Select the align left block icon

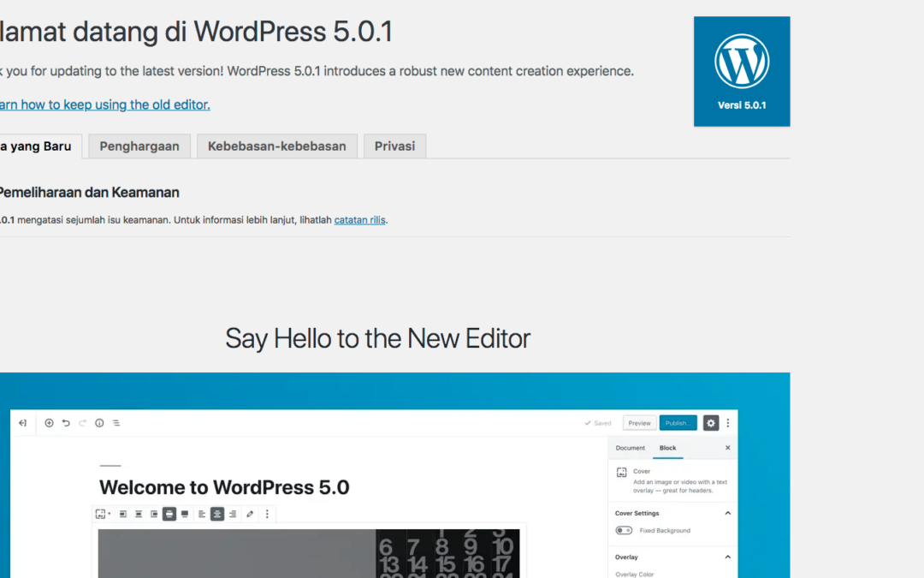tap(123, 515)
